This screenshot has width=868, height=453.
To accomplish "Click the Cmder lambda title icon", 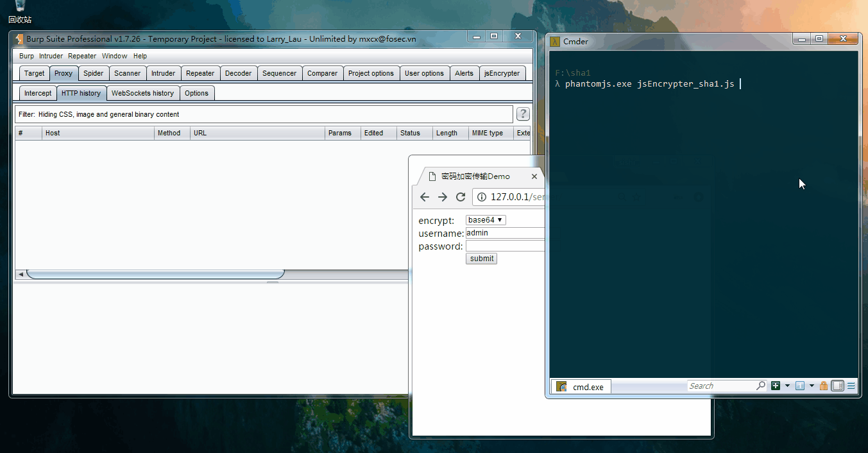I will pyautogui.click(x=555, y=41).
